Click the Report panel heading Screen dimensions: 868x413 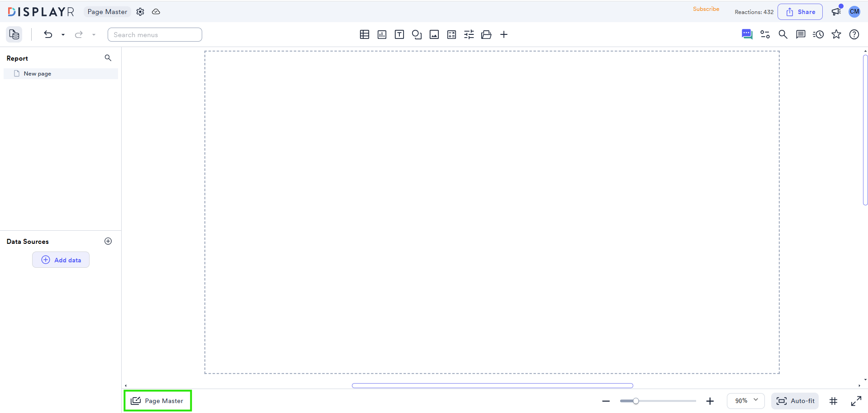17,58
